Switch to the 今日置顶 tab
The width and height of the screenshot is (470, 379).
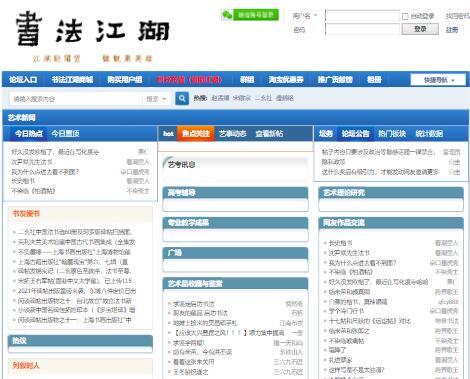click(x=65, y=134)
